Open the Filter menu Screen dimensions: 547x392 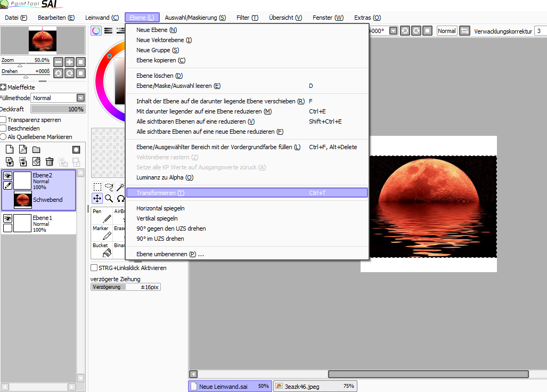pyautogui.click(x=247, y=17)
